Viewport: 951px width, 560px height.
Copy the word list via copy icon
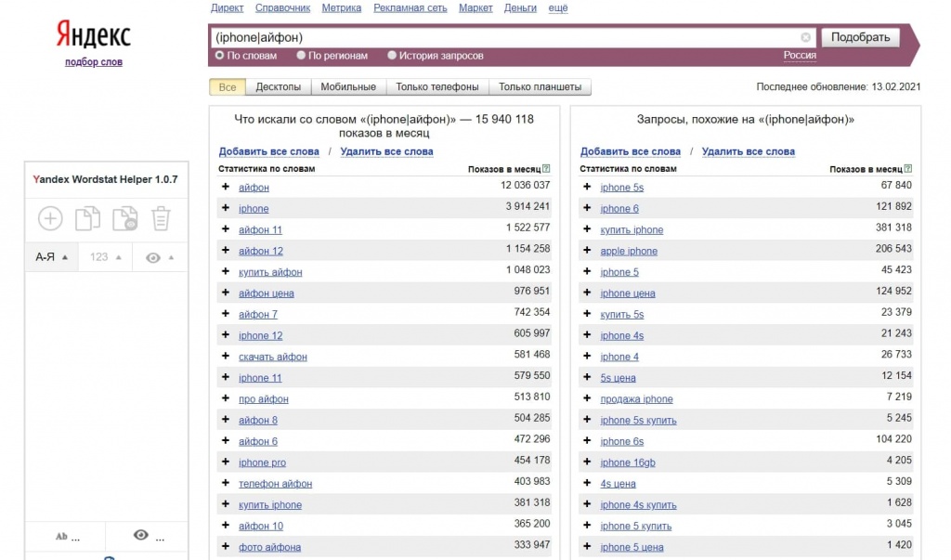87,218
